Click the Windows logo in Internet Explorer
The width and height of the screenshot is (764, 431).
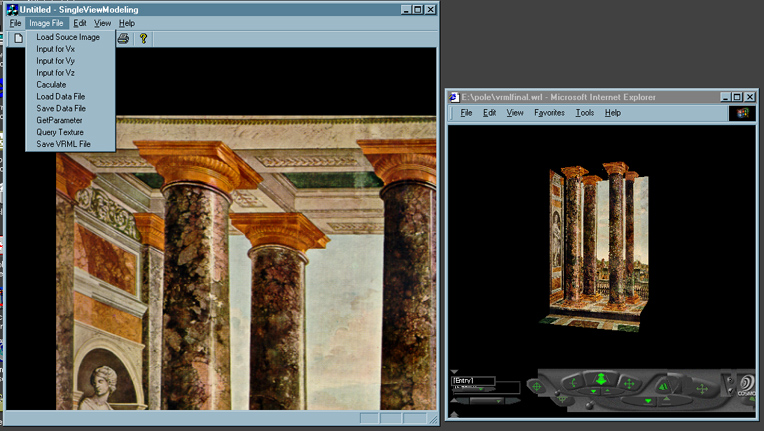coord(742,113)
